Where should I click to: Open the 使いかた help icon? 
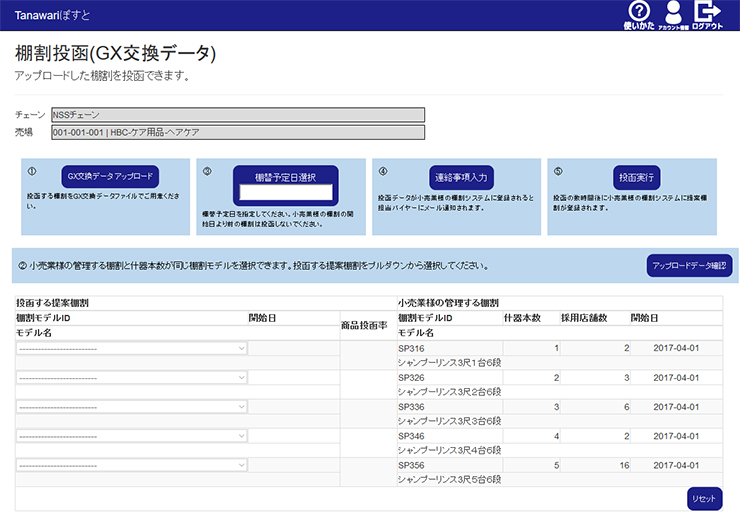pyautogui.click(x=638, y=14)
